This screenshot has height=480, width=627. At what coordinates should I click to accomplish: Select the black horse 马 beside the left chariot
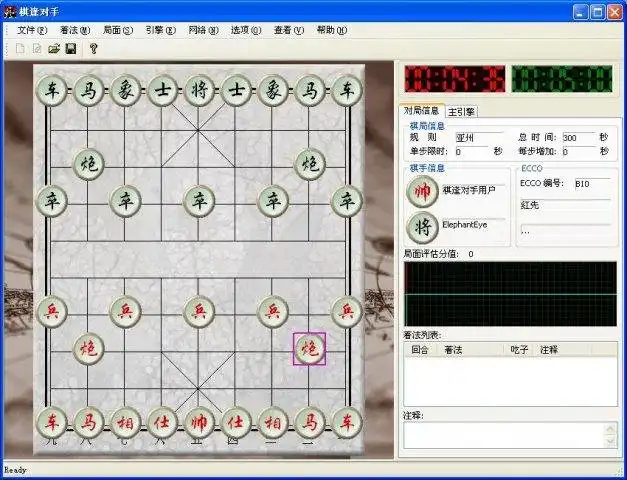pos(88,91)
